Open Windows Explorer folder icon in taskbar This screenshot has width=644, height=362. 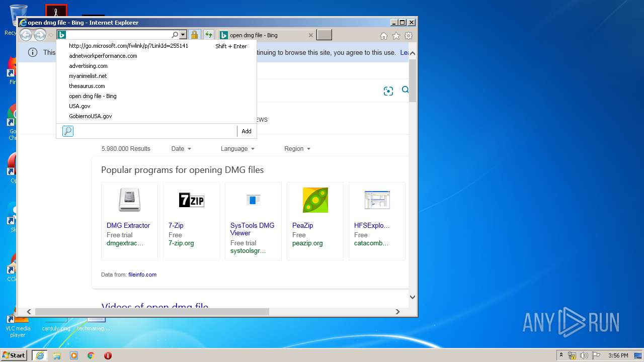[57, 355]
